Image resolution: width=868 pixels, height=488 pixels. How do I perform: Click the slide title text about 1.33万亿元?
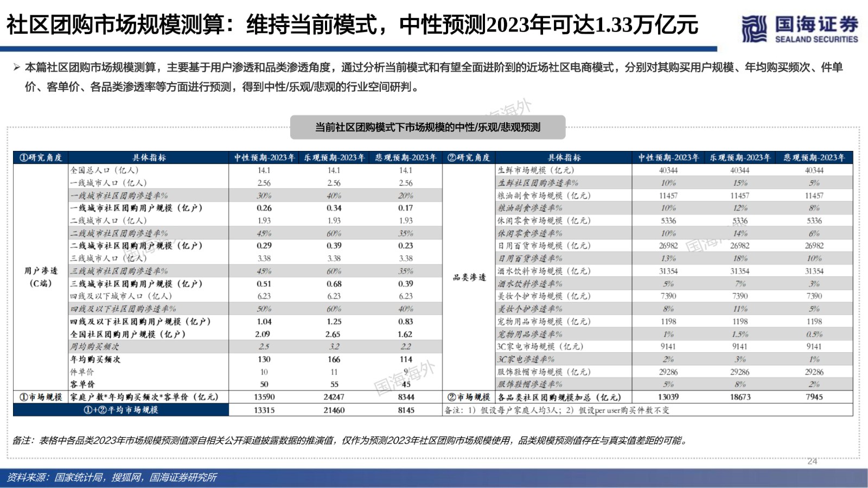click(x=352, y=25)
